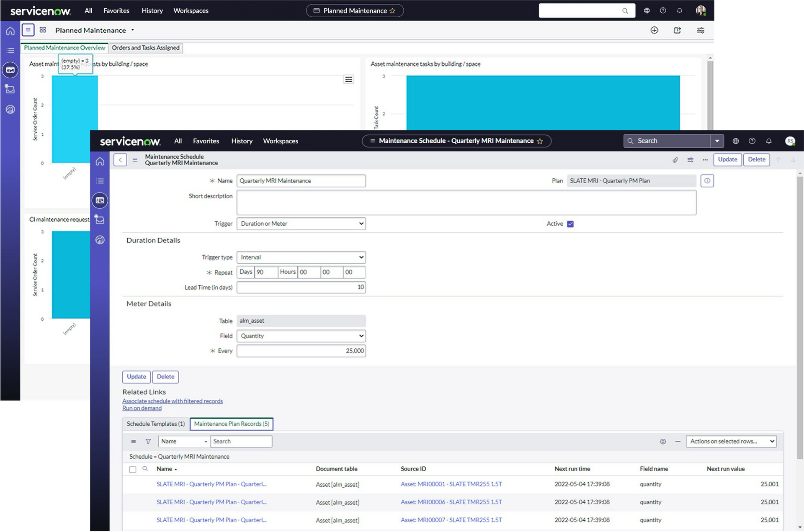Open the Run on demand link
The height and width of the screenshot is (532, 804).
tap(142, 408)
